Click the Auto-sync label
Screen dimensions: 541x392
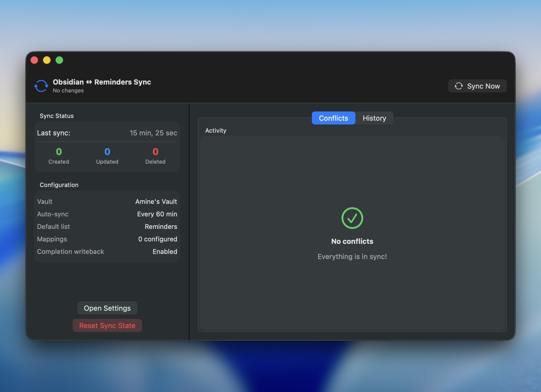pyautogui.click(x=53, y=214)
